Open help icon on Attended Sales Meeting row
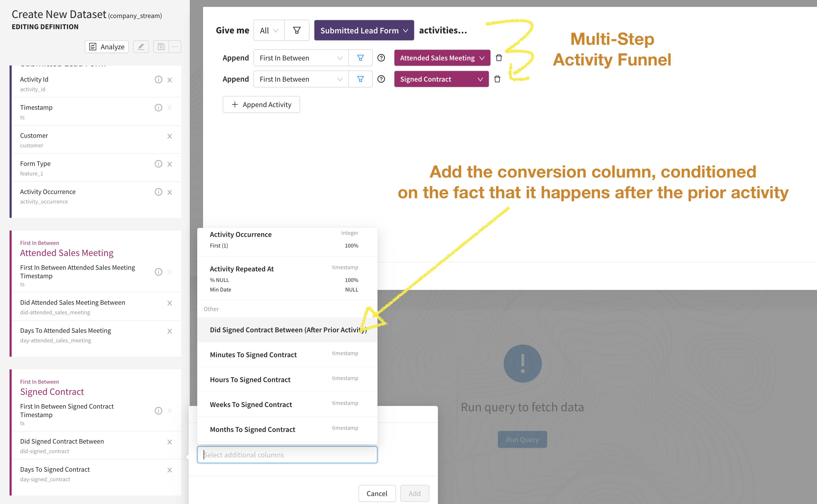This screenshot has height=504, width=817. point(381,58)
